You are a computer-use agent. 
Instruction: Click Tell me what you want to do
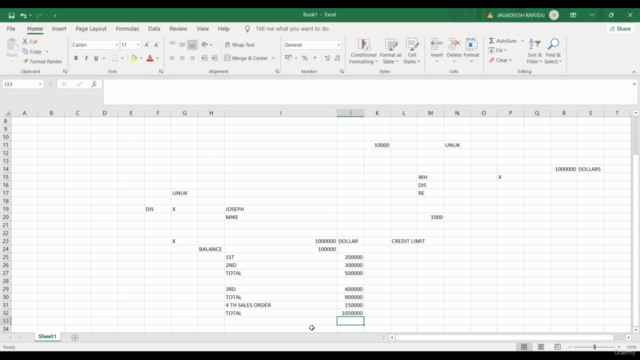point(292,29)
